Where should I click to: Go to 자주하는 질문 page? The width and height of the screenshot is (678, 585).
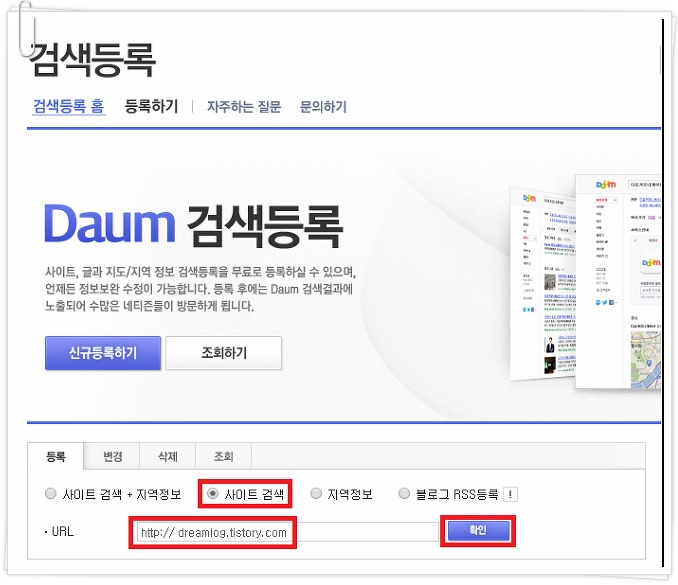pos(244,106)
